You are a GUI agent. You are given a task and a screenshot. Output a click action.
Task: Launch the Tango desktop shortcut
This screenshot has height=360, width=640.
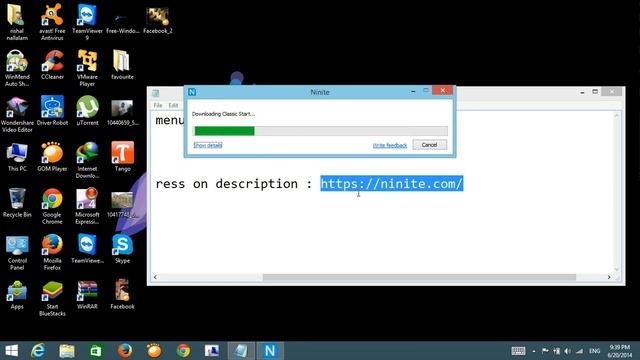coord(122,157)
